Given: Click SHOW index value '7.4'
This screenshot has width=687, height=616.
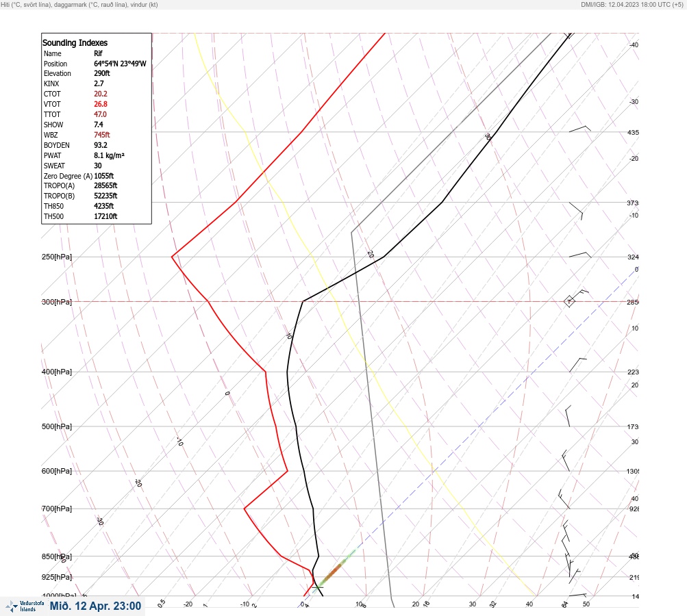Looking at the screenshot, I should 98,125.
